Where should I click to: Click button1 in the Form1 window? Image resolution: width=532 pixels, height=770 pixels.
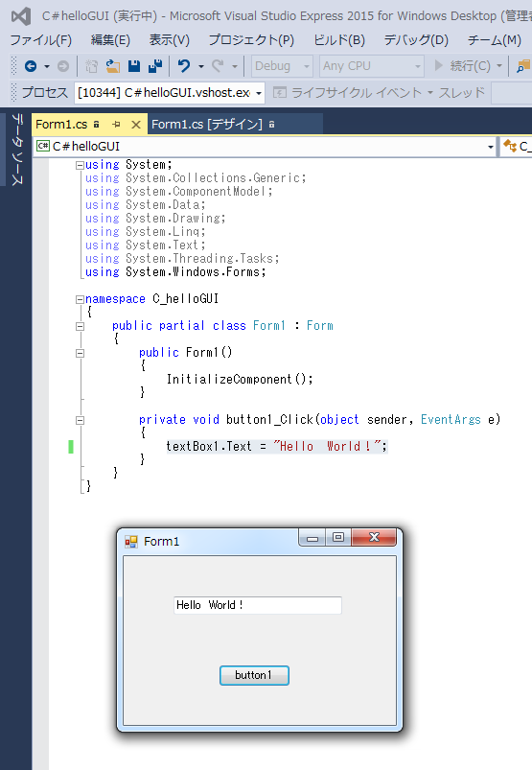tap(254, 675)
